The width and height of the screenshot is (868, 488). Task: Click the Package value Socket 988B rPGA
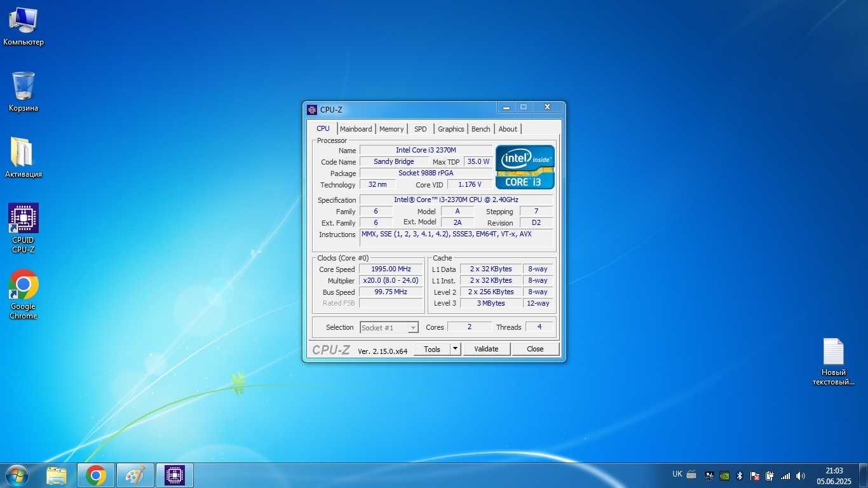(426, 173)
